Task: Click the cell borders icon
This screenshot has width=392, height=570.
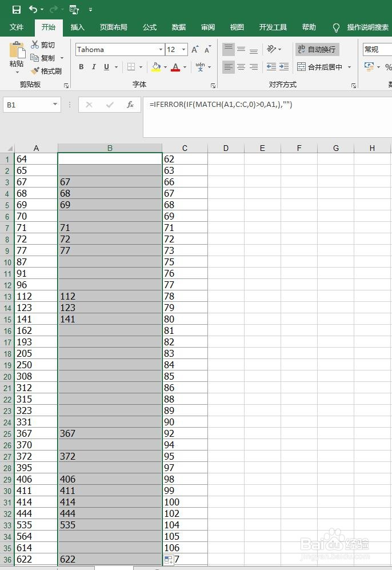Action: pyautogui.click(x=131, y=67)
